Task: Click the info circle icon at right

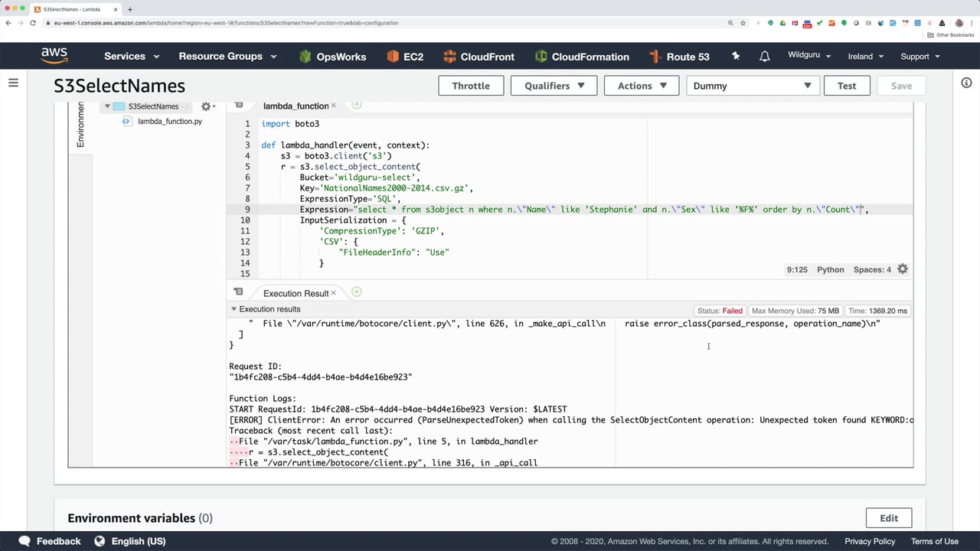Action: (x=966, y=83)
